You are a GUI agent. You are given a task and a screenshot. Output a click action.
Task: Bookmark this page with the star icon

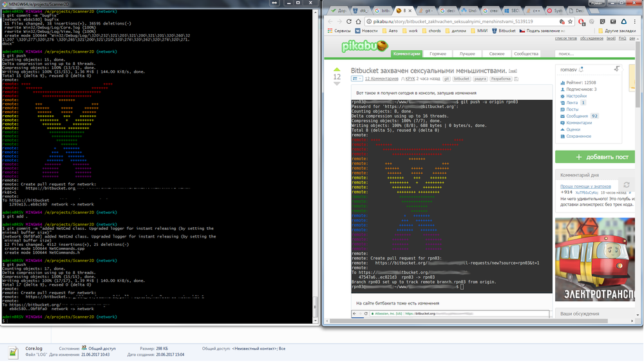[x=570, y=21]
